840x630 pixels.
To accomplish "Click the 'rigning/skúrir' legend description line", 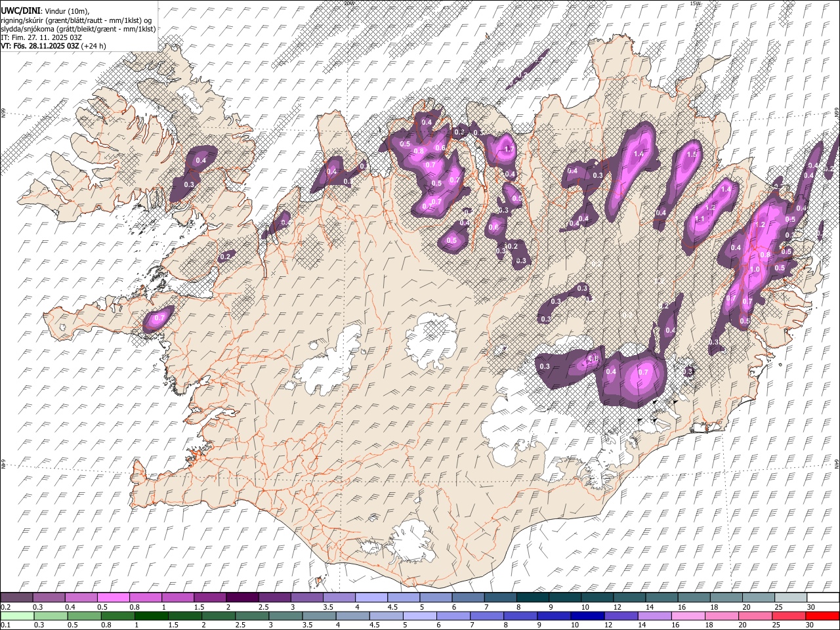I will coord(76,20).
